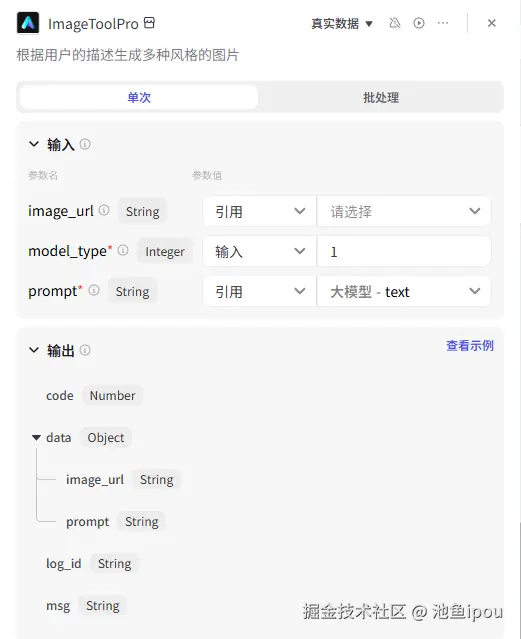Click the data output field name
This screenshot has width=521, height=639.
tap(58, 438)
